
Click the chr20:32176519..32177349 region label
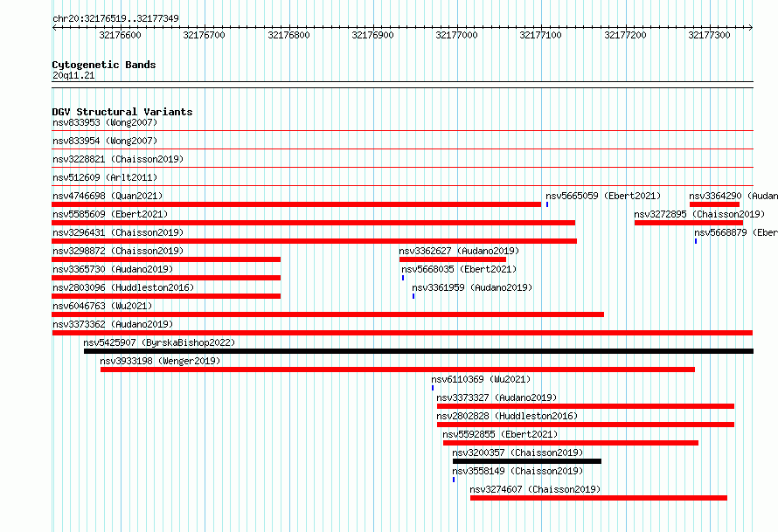115,18
